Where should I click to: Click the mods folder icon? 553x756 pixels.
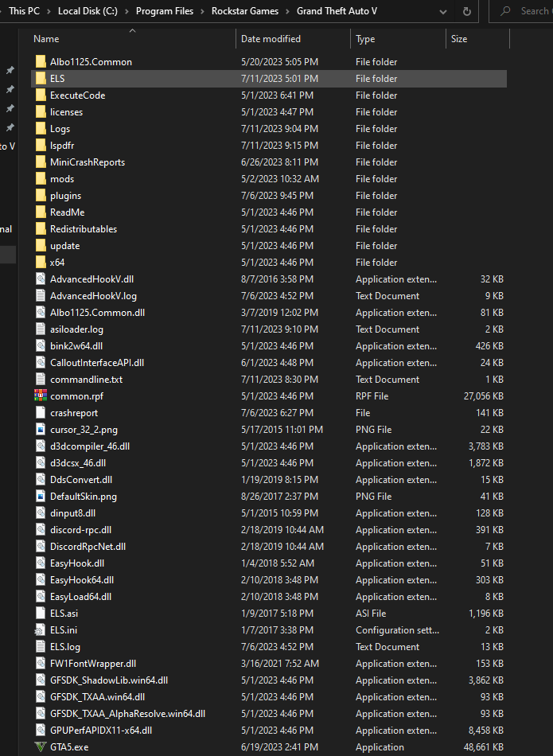[x=41, y=179]
